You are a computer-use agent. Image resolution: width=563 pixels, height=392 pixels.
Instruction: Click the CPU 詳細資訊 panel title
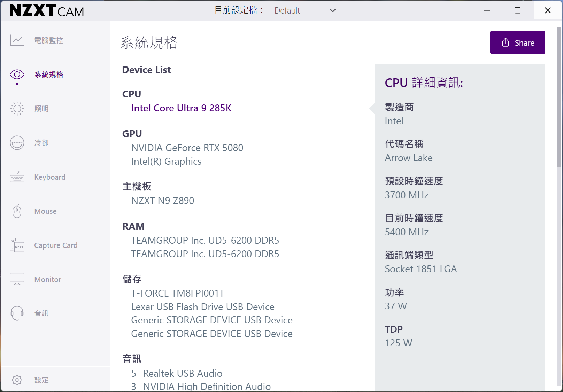point(424,83)
